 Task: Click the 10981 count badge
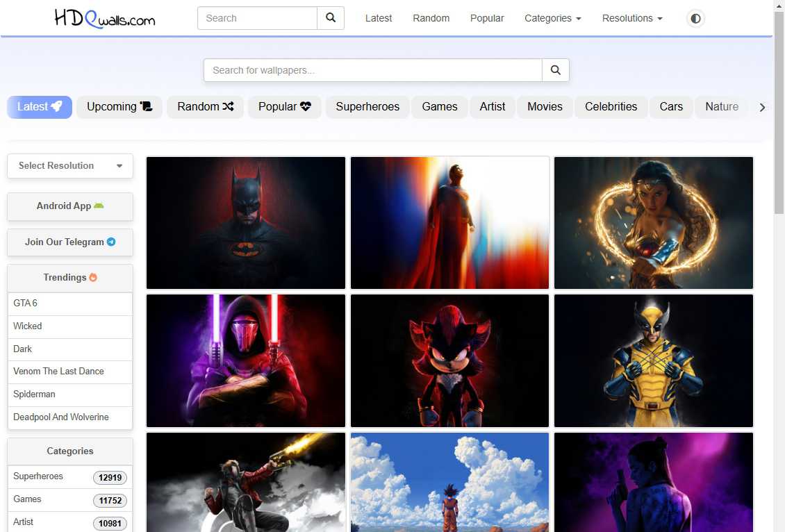110,524
